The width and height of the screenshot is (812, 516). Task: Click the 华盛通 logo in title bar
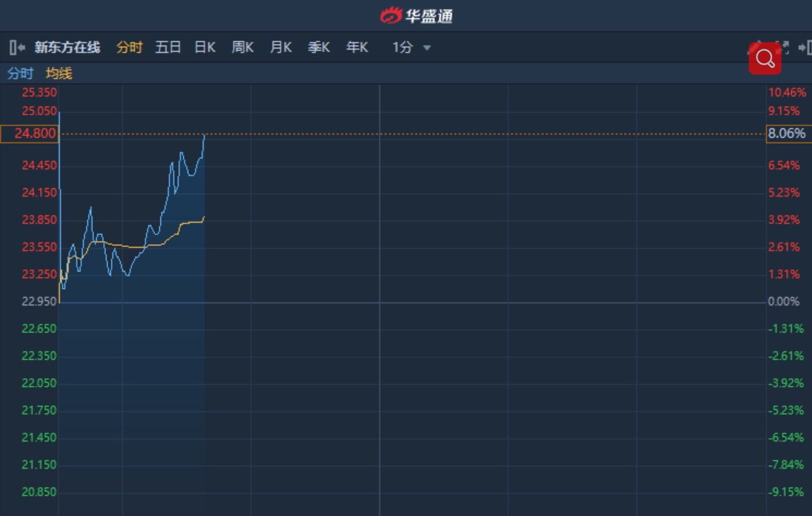[x=417, y=15]
